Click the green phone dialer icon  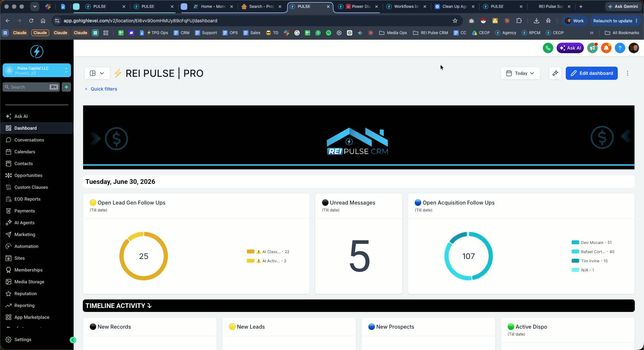point(548,48)
